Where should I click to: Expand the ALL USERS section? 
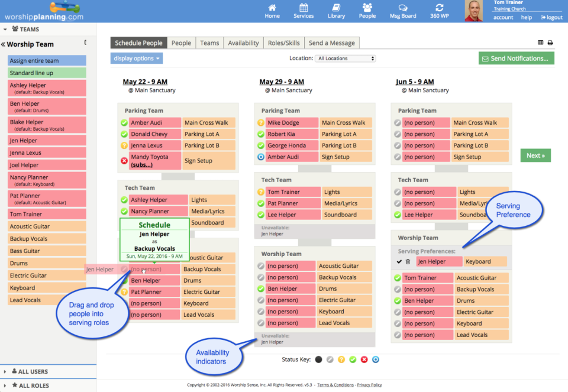coord(5,371)
